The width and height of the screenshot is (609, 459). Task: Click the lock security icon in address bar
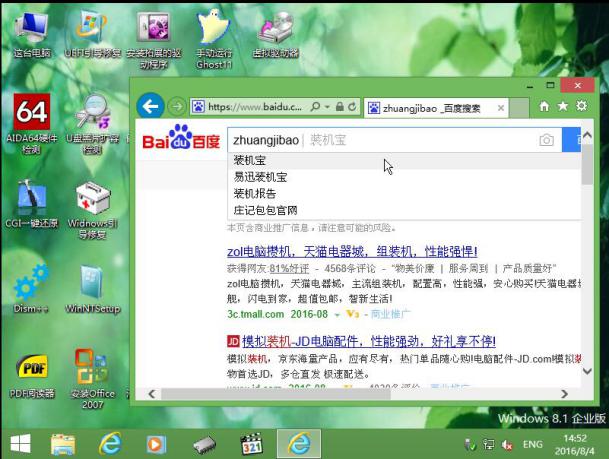(x=339, y=106)
